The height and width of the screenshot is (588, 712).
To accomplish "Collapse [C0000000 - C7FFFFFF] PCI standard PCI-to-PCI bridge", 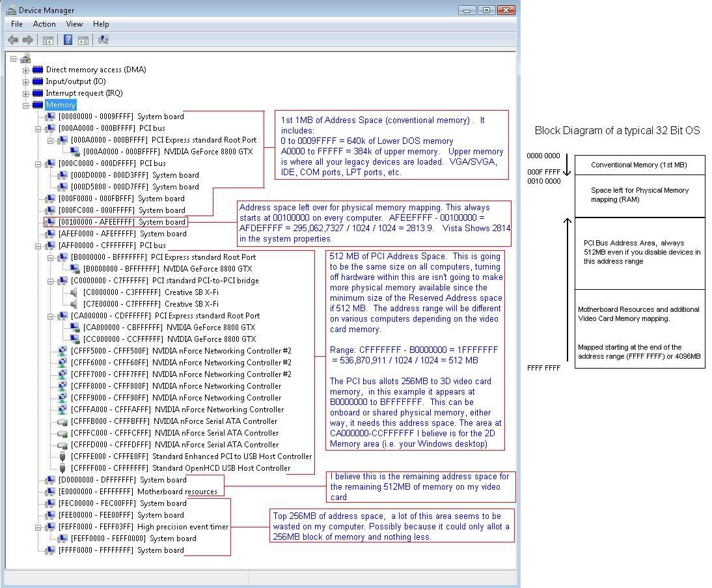I will pos(50,281).
